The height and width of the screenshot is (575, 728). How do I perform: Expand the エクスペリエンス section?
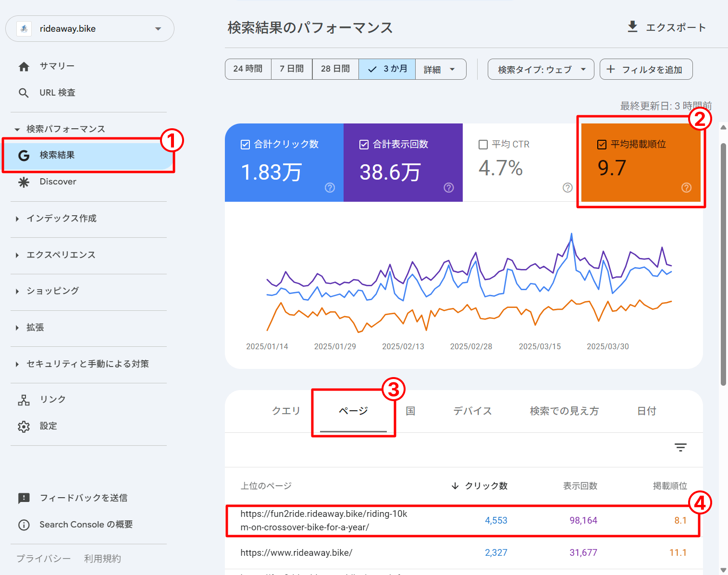click(17, 255)
